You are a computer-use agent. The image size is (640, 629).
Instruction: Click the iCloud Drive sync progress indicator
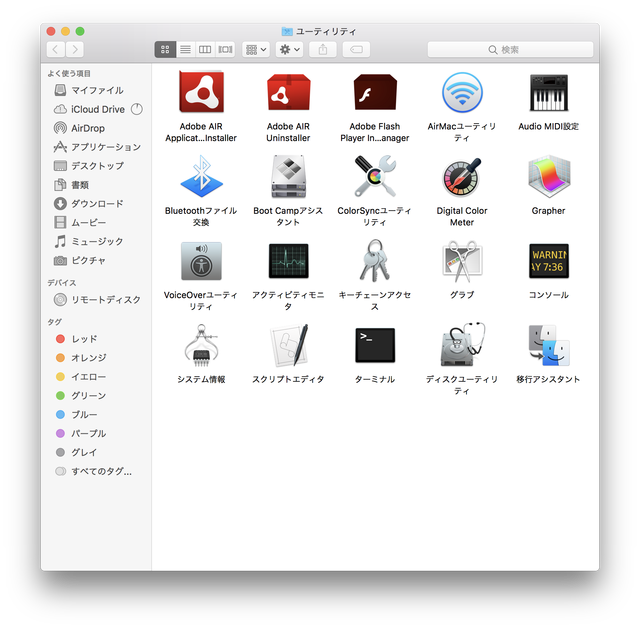pyautogui.click(x=137, y=109)
